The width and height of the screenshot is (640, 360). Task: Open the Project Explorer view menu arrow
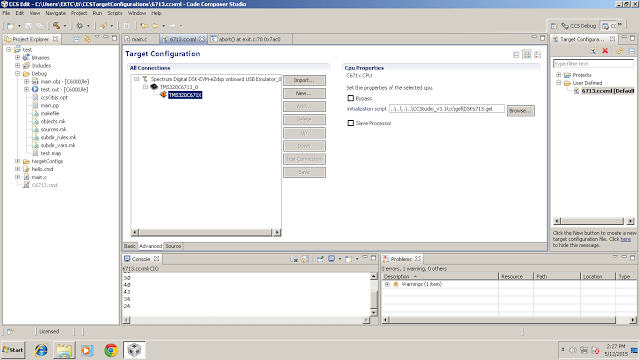(x=97, y=37)
